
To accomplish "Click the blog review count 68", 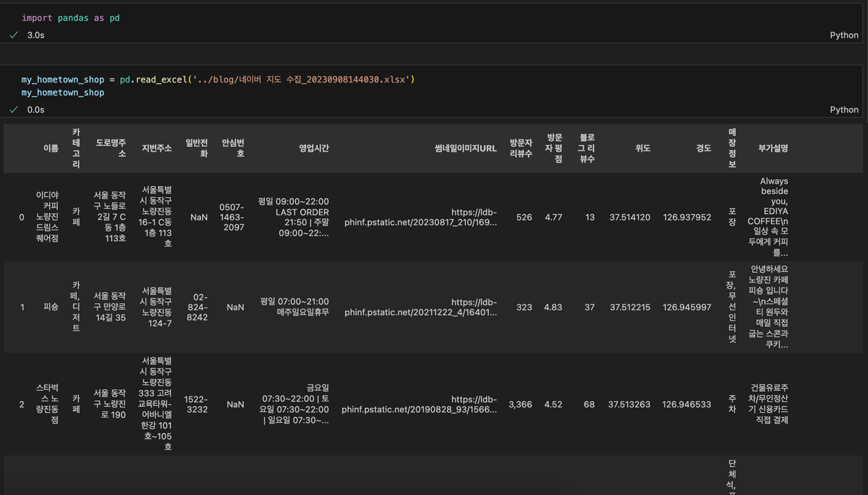I will [x=589, y=405].
